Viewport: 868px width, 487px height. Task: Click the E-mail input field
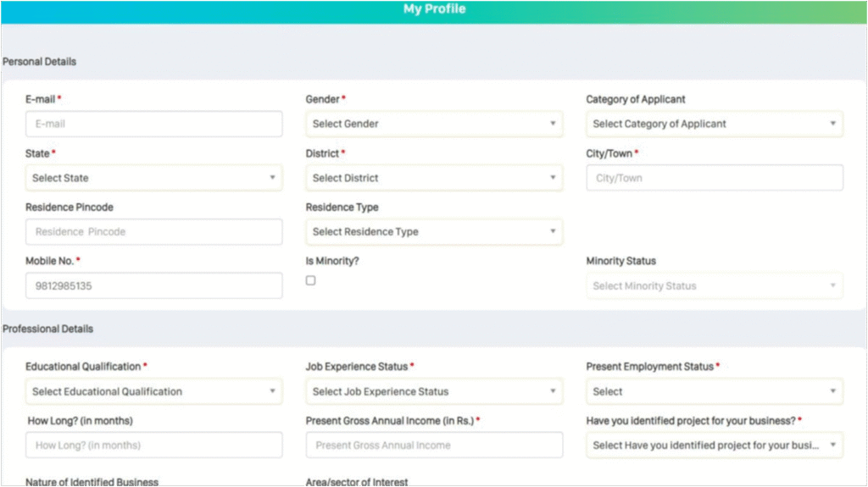point(153,124)
